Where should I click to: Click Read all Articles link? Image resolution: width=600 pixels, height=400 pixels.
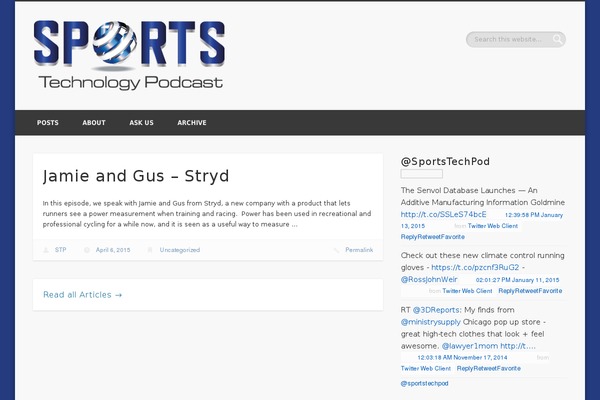pyautogui.click(x=83, y=295)
